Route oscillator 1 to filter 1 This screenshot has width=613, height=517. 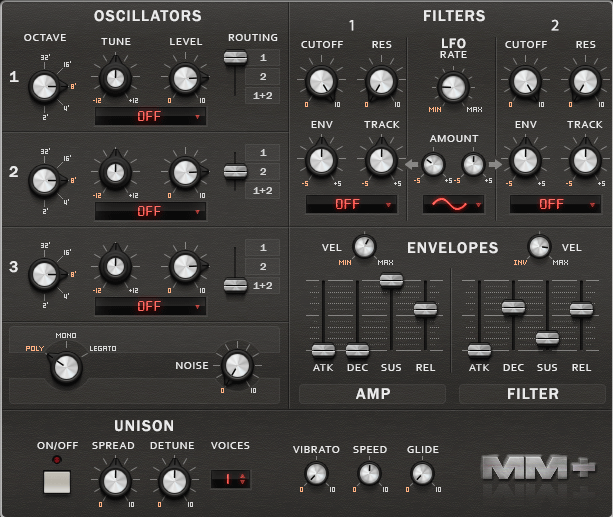(x=263, y=58)
